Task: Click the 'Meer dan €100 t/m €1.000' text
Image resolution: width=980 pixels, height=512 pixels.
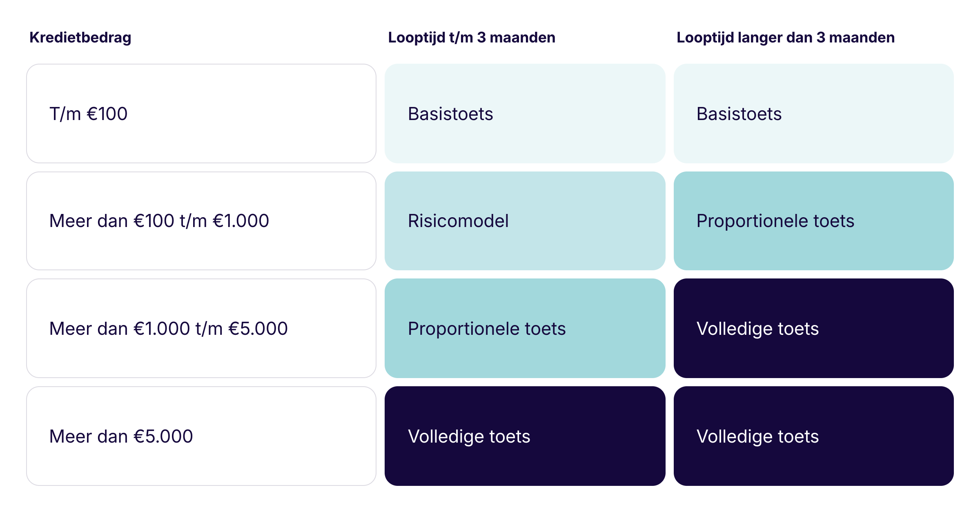Action: point(159,221)
